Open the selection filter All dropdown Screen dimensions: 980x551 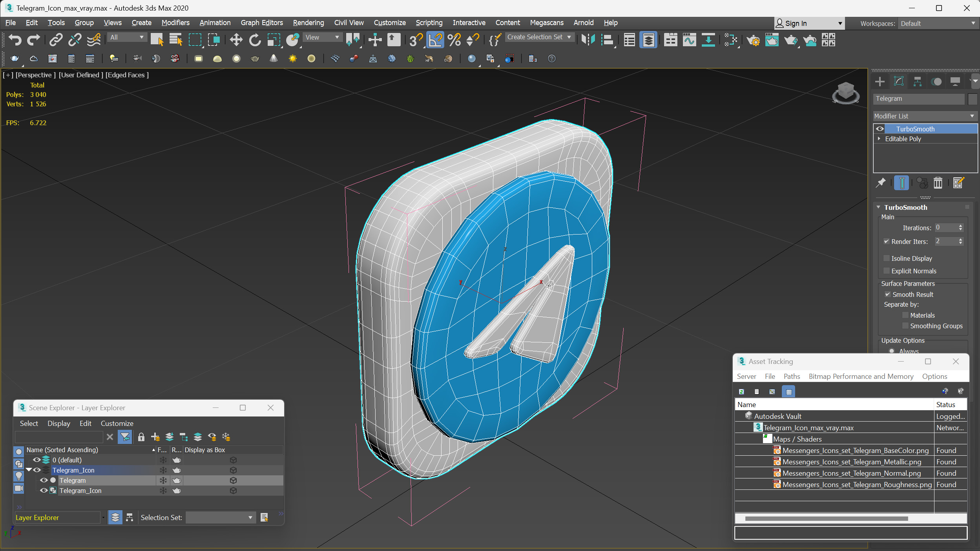click(x=127, y=37)
